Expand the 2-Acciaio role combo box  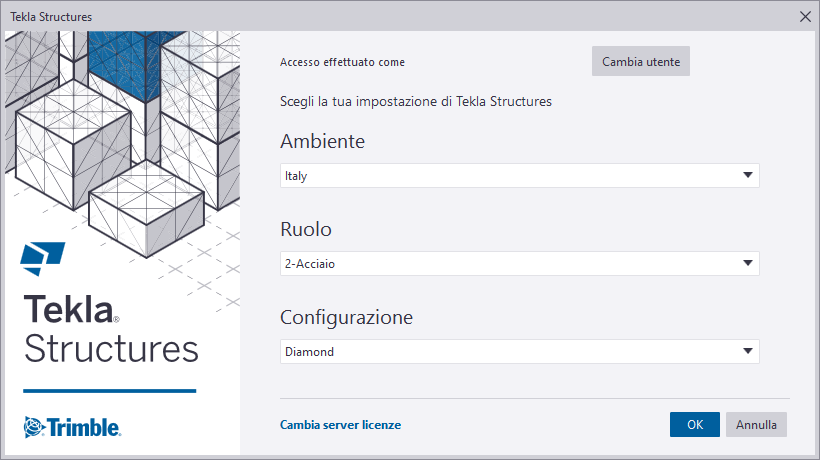[x=519, y=263]
